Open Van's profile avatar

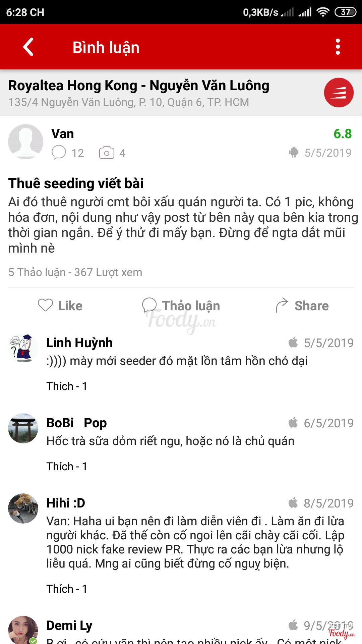tap(25, 142)
